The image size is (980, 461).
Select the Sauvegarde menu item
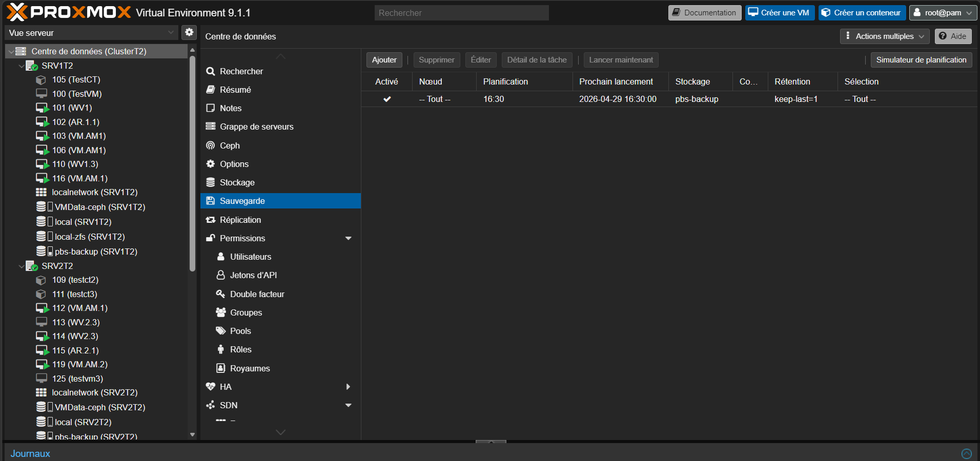(x=280, y=201)
